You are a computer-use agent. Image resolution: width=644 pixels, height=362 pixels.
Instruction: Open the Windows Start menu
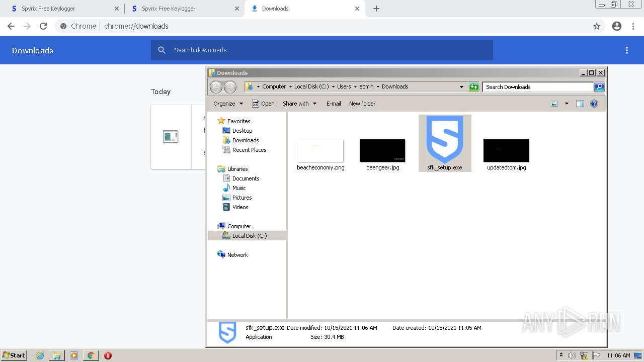(x=14, y=355)
